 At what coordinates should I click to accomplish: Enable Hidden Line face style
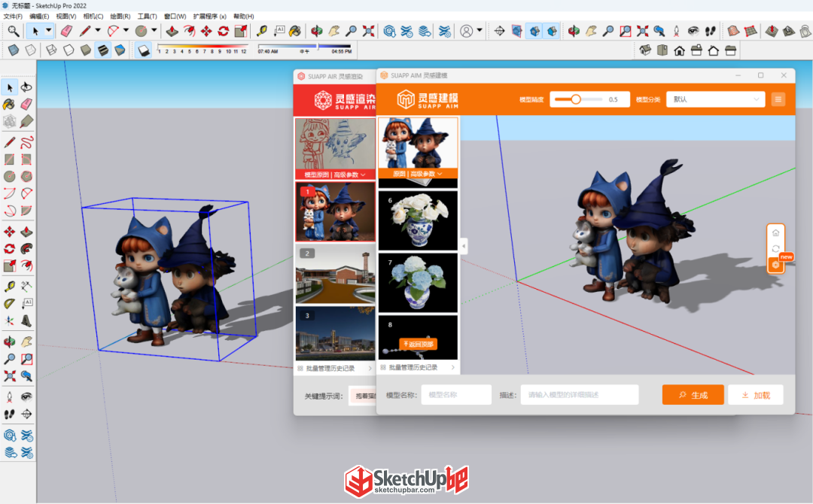69,50
